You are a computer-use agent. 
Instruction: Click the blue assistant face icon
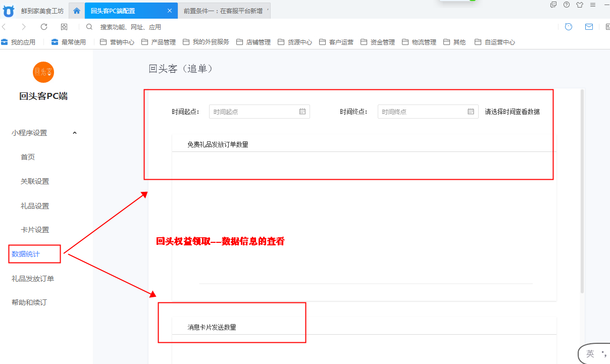[569, 27]
